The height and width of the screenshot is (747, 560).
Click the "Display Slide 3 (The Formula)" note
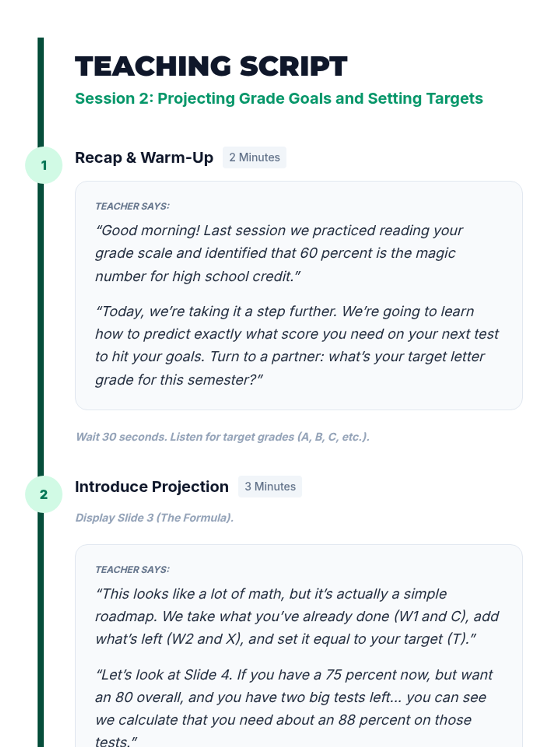154,518
